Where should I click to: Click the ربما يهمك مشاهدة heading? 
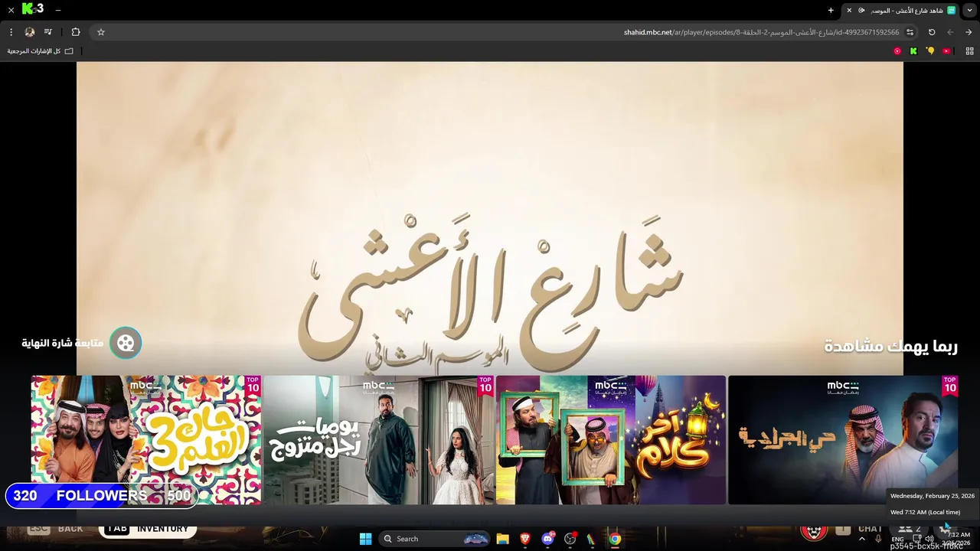890,346
